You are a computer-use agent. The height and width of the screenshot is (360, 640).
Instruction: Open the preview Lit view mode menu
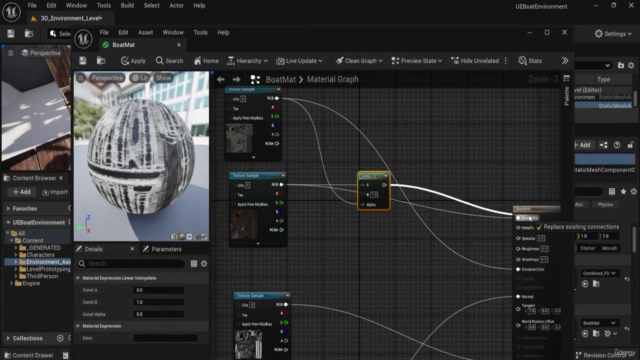(140, 78)
